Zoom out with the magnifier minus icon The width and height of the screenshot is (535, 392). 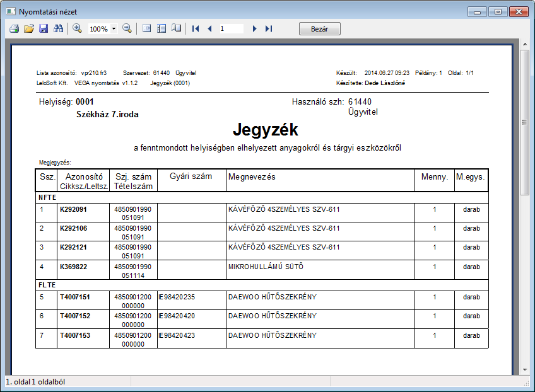127,28
